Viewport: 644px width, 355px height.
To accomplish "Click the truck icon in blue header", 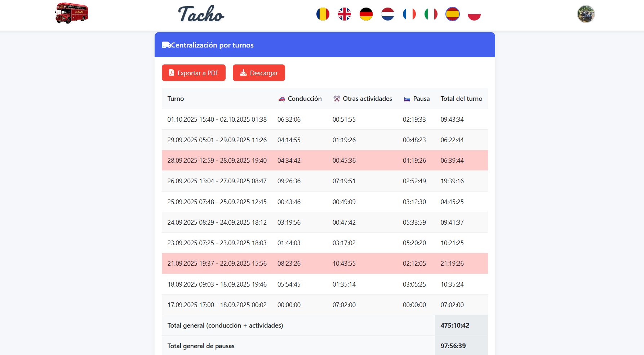I will pos(166,45).
